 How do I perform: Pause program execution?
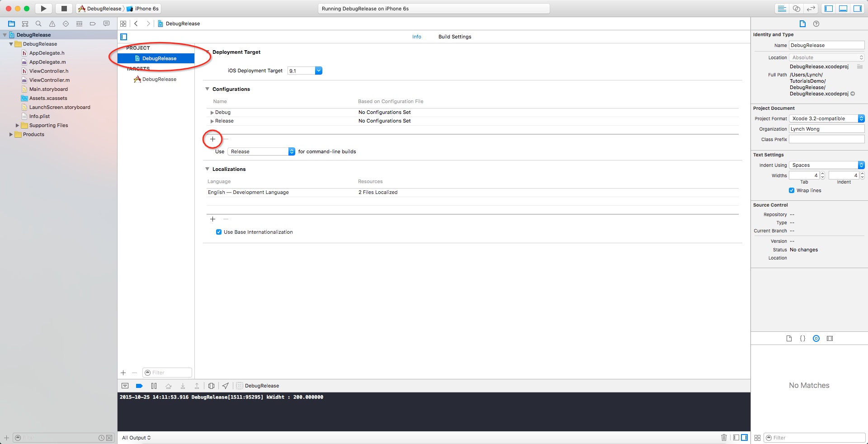(154, 386)
